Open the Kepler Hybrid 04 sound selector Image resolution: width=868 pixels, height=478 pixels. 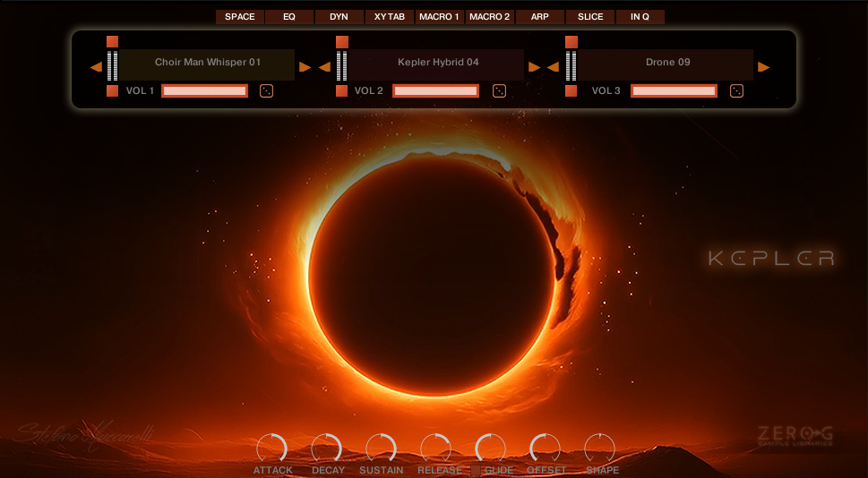[438, 63]
